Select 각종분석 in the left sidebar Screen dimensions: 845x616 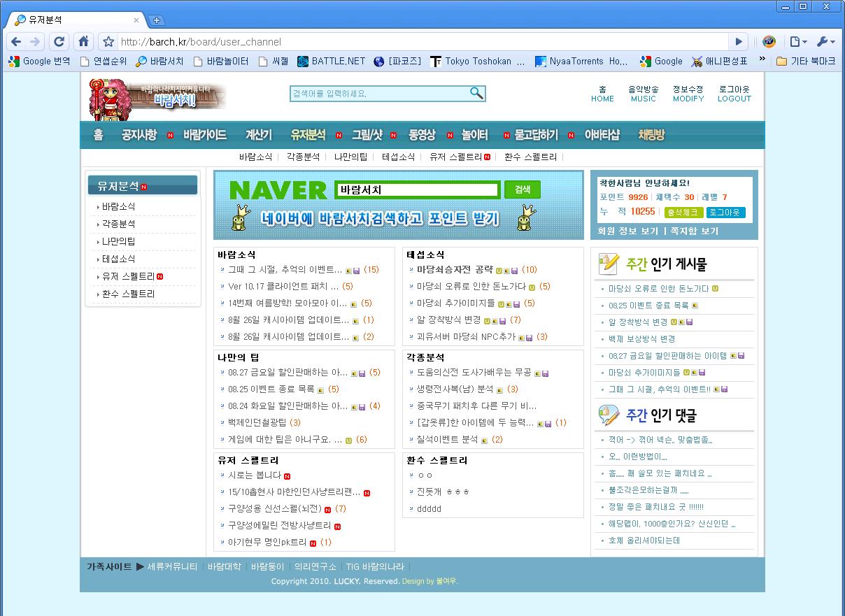coord(118,224)
